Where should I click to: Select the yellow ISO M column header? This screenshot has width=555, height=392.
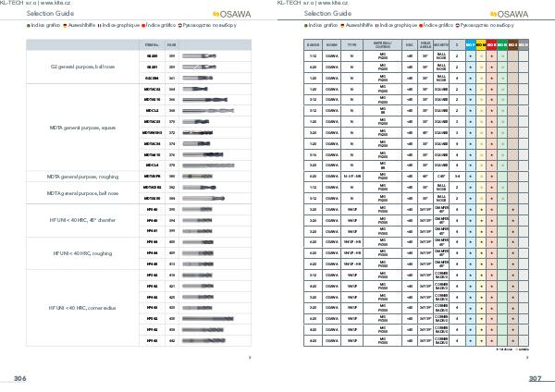pos(481,43)
